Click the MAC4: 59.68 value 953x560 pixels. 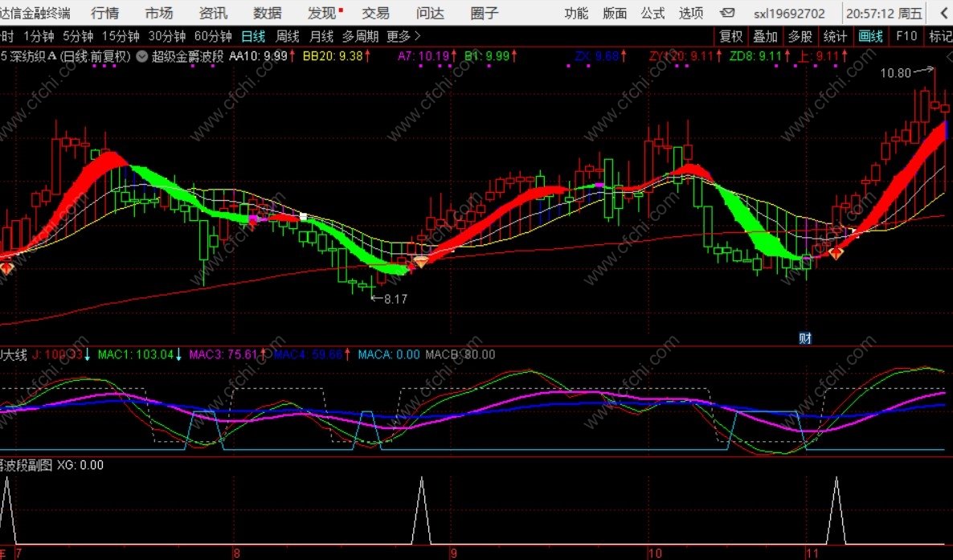click(x=308, y=354)
